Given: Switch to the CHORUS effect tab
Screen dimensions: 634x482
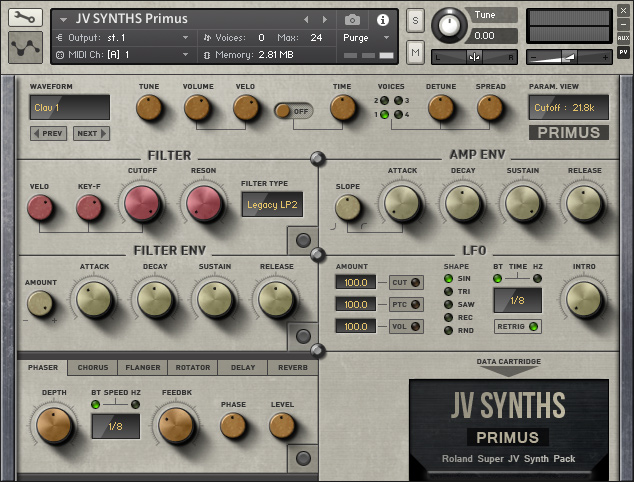Looking at the screenshot, I should (93, 367).
